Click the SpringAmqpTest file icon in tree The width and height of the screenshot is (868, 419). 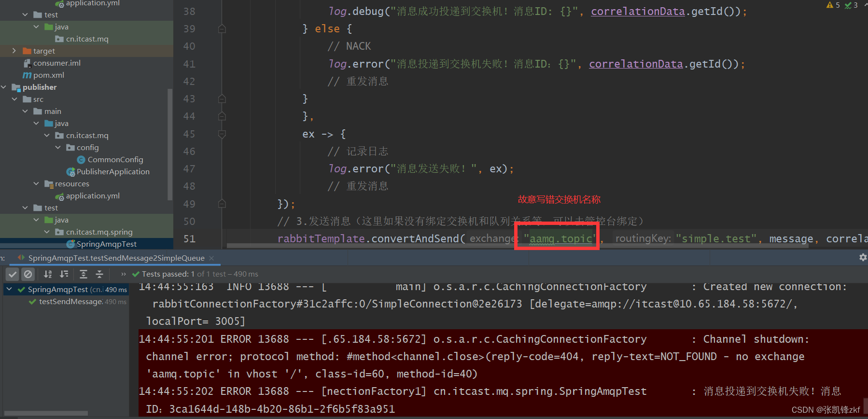point(70,244)
